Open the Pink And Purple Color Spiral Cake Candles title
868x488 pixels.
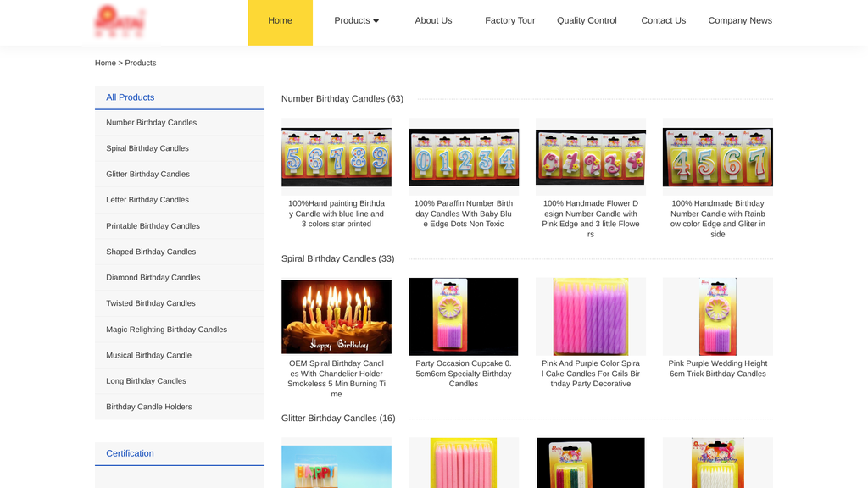[591, 374]
